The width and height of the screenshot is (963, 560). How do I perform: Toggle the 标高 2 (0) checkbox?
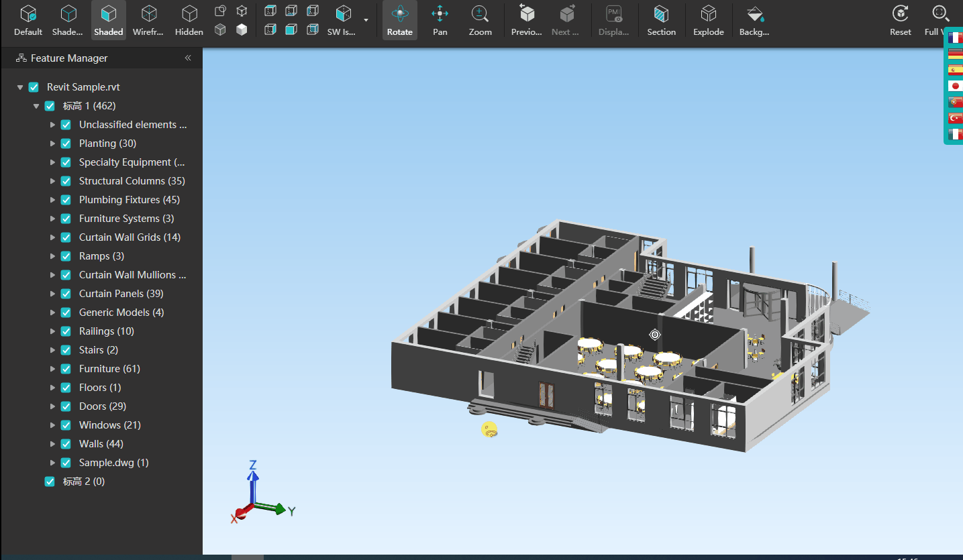[50, 482]
